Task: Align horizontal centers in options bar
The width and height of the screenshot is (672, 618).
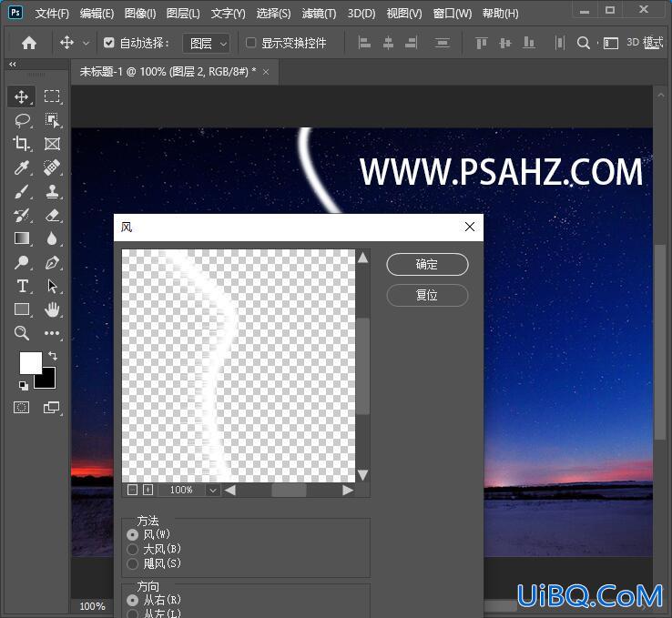Action: [388, 43]
